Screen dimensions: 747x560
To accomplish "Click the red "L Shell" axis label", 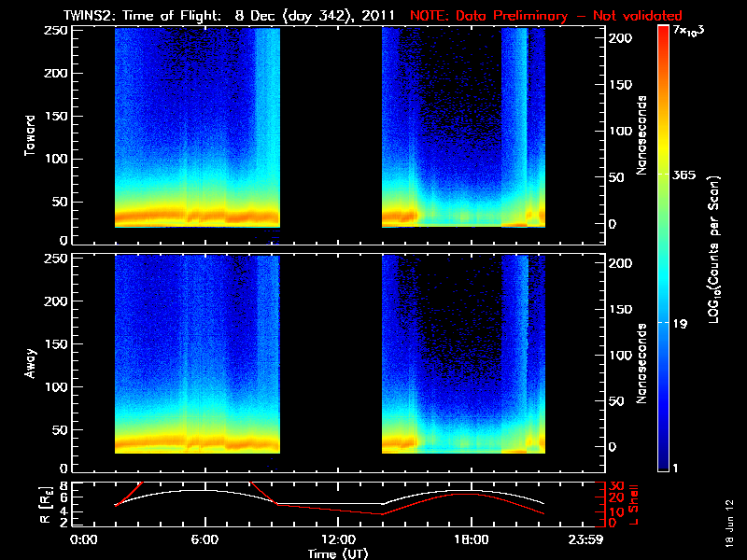I will [633, 505].
